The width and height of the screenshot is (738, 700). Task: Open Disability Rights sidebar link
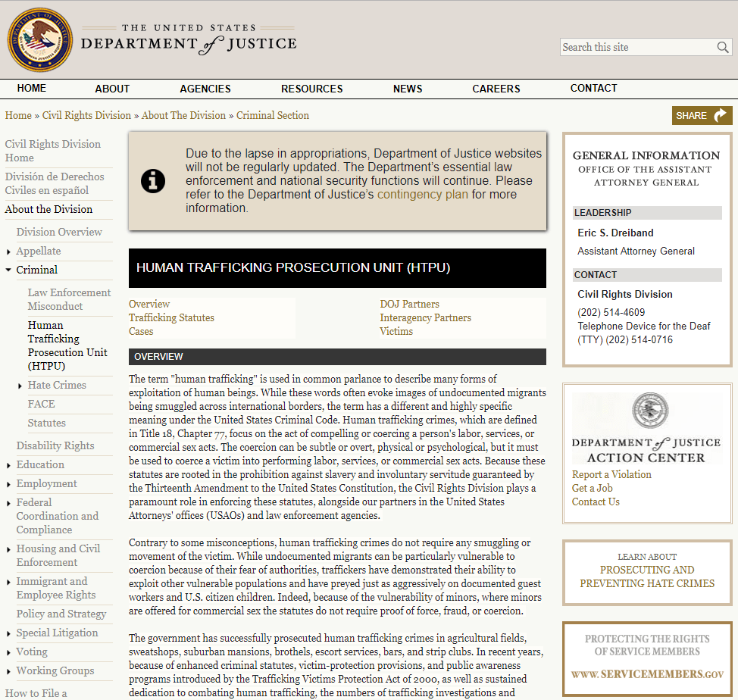[55, 445]
